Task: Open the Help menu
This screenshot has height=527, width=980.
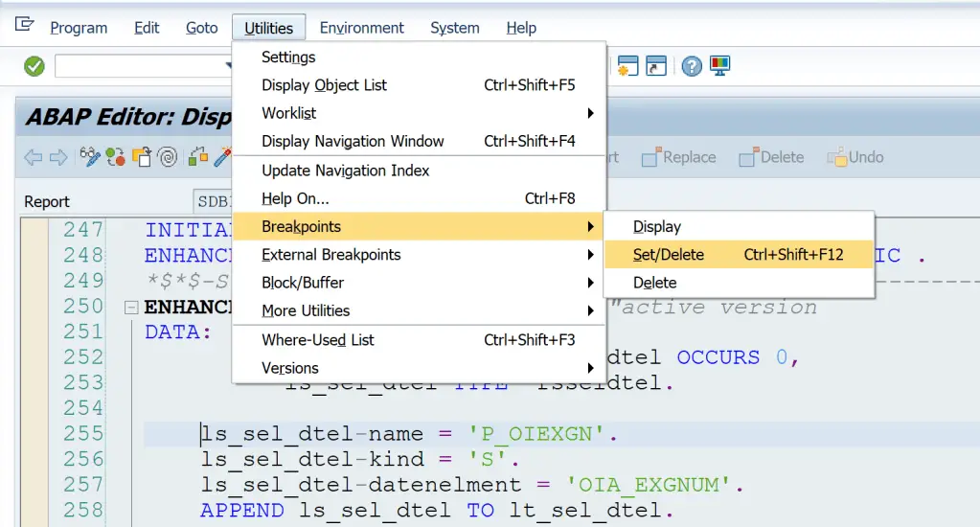Action: click(521, 28)
